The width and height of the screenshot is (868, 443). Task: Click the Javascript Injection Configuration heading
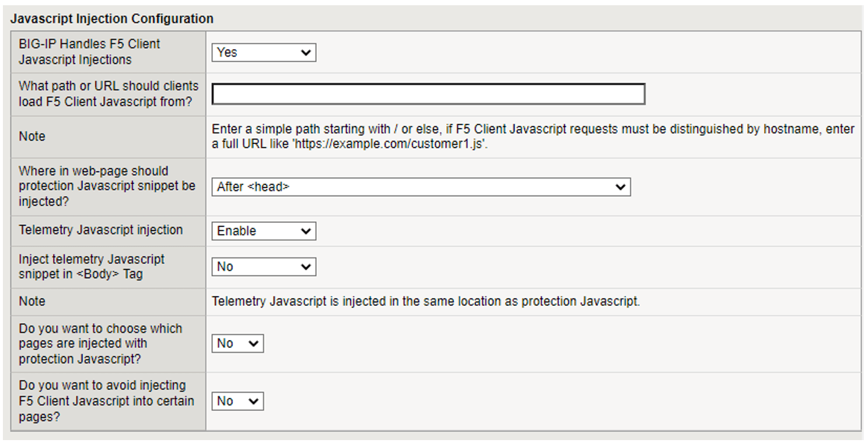[x=112, y=19]
